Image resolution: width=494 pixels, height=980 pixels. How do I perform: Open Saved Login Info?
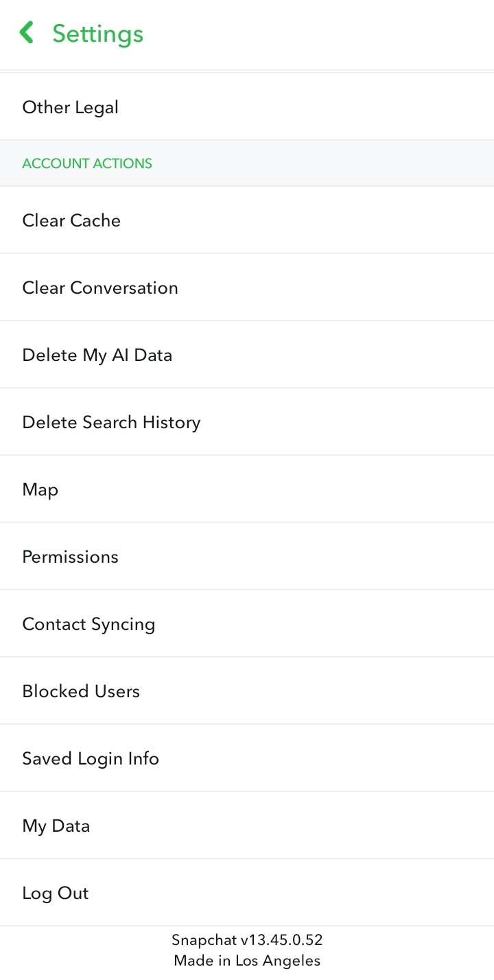(x=247, y=758)
